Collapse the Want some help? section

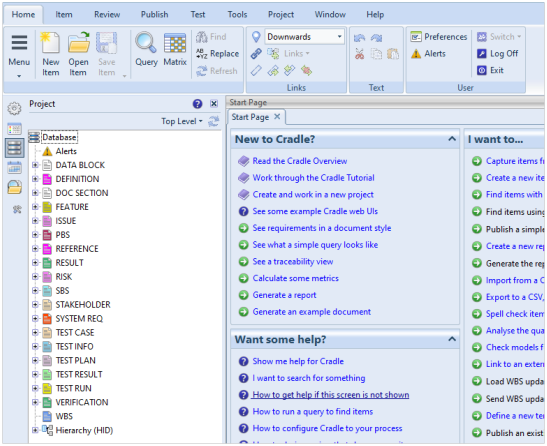452,339
